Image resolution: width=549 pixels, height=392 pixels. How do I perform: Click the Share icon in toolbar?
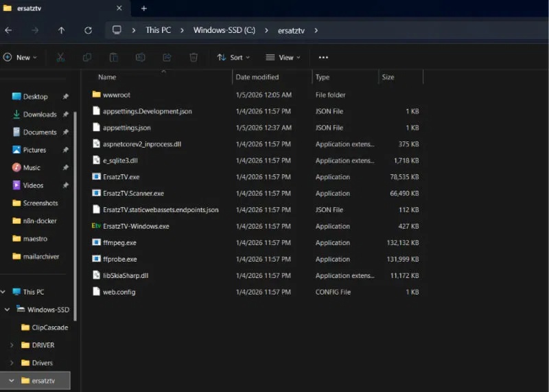[167, 58]
